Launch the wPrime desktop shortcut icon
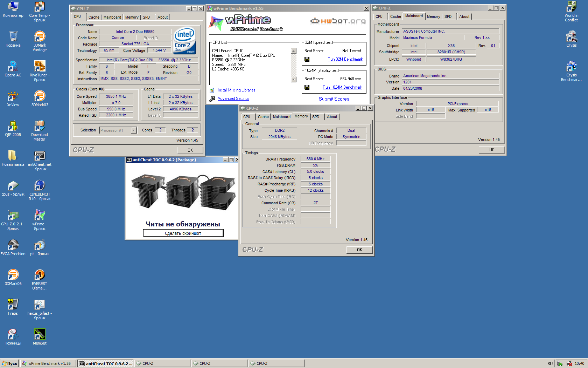 pos(40,215)
